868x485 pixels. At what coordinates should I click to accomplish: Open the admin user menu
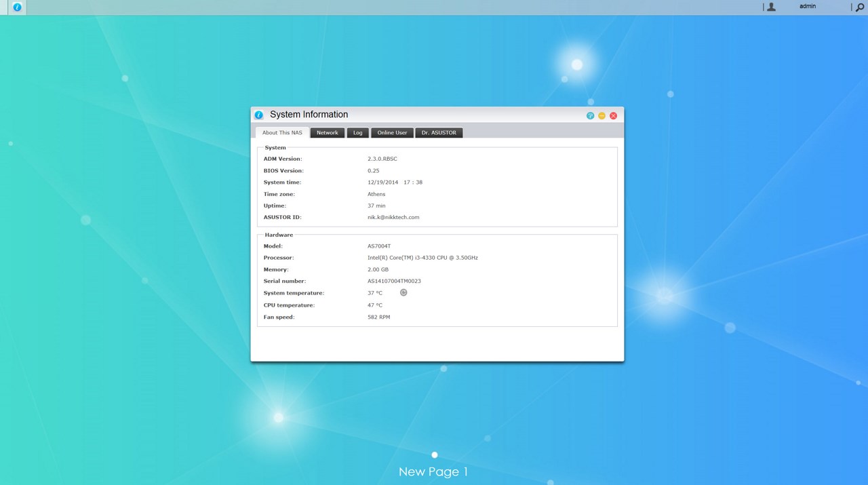(807, 6)
